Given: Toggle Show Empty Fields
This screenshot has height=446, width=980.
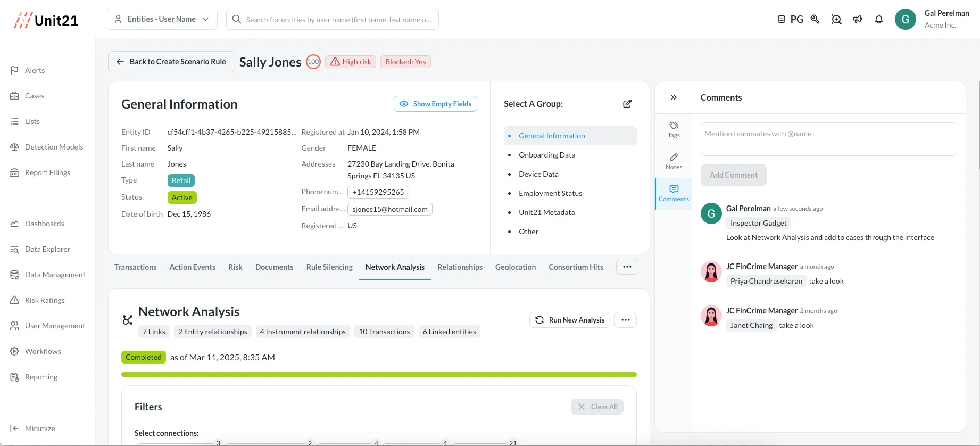Looking at the screenshot, I should click(435, 104).
